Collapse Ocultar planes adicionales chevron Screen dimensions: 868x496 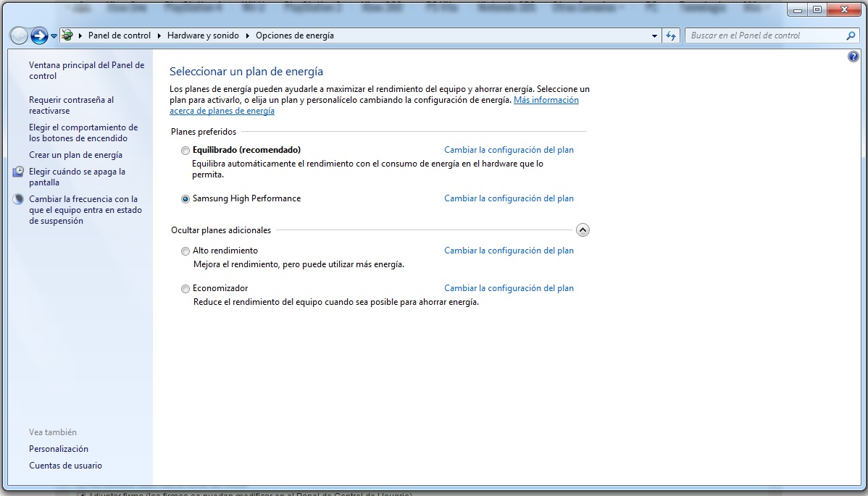[x=583, y=230]
